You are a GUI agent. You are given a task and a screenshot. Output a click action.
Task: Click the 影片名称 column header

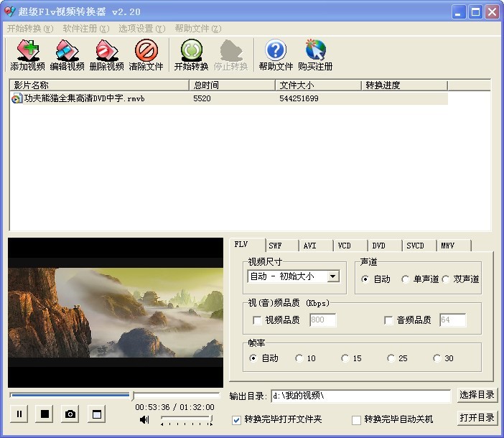pos(99,85)
